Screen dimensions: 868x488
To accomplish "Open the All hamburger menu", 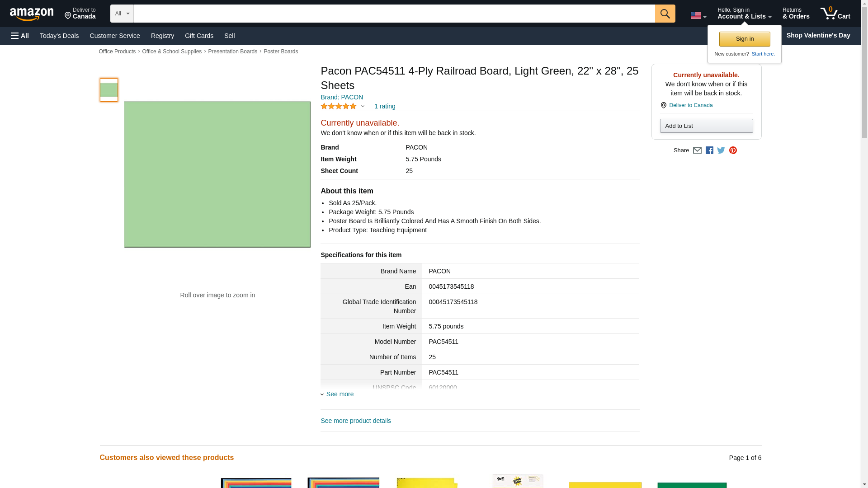I will tap(20, 36).
